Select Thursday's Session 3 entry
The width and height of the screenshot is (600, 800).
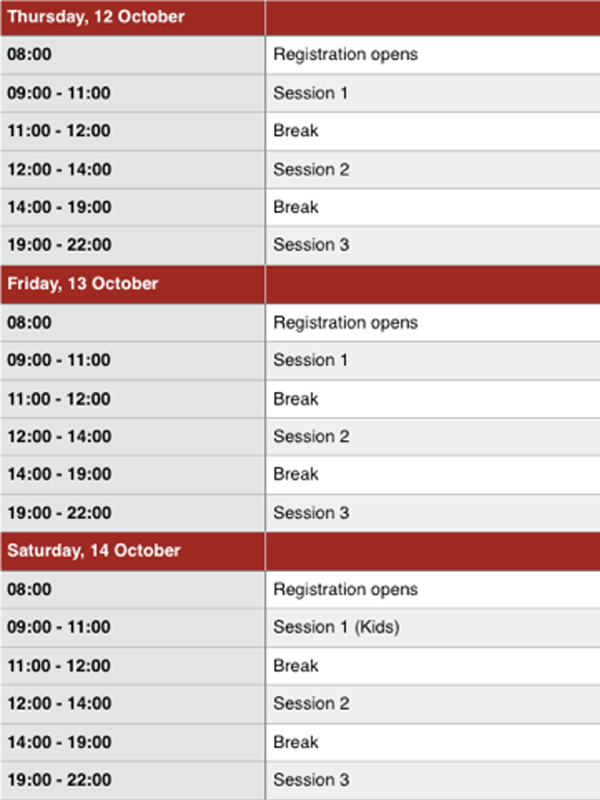click(x=311, y=245)
